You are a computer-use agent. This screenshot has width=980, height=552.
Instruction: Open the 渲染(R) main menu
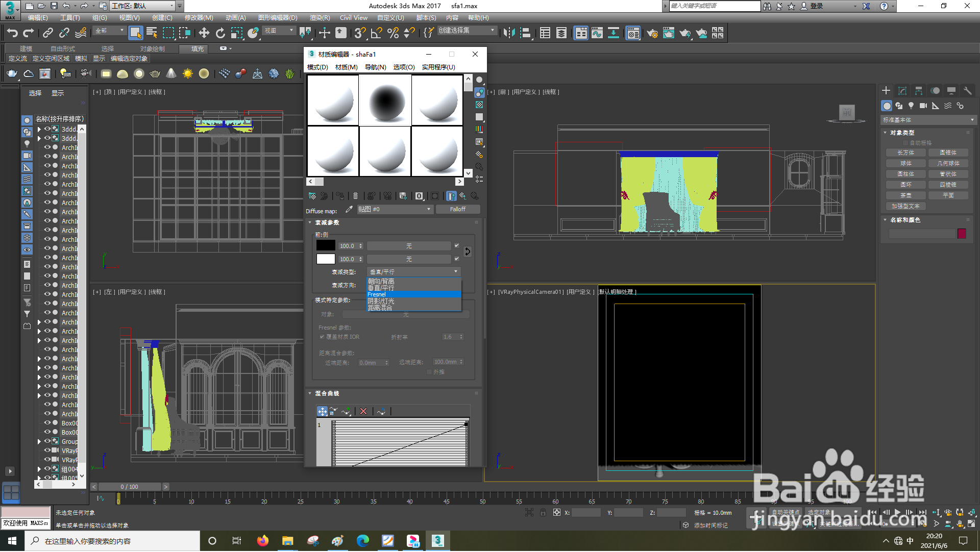(x=320, y=18)
